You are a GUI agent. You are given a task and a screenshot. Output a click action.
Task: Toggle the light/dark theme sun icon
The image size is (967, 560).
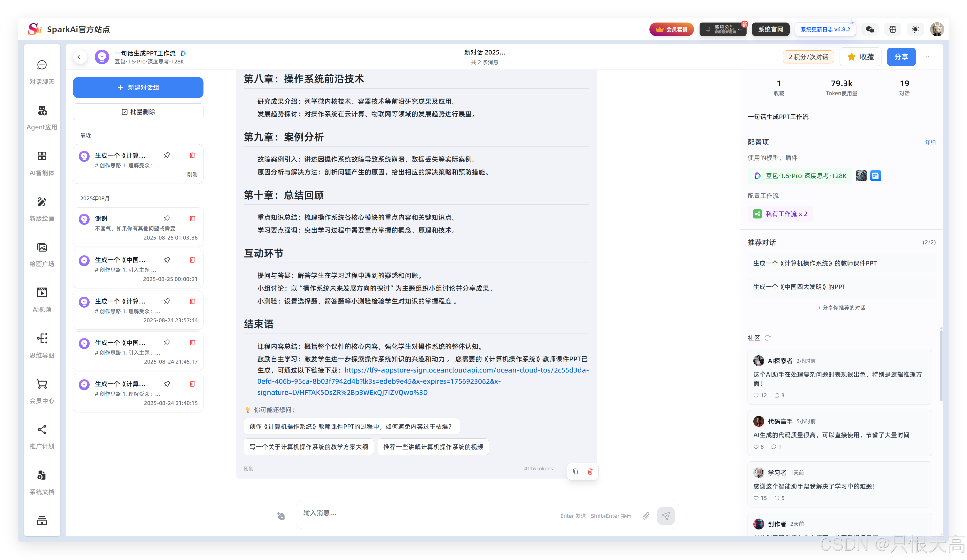(x=915, y=29)
